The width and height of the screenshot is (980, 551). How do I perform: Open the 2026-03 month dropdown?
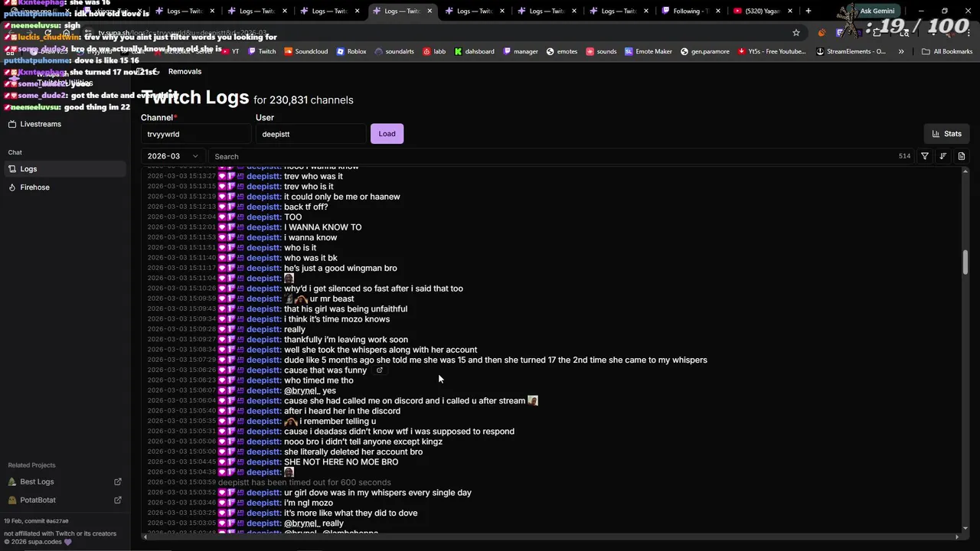click(172, 156)
